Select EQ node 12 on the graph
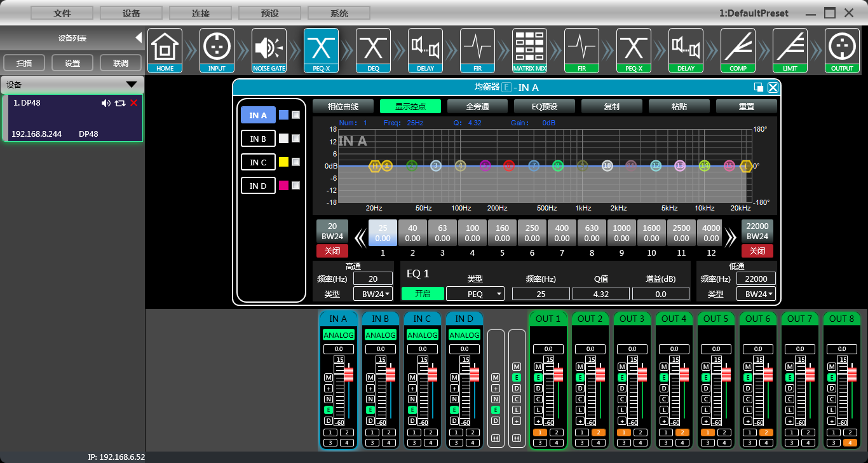 coord(656,166)
